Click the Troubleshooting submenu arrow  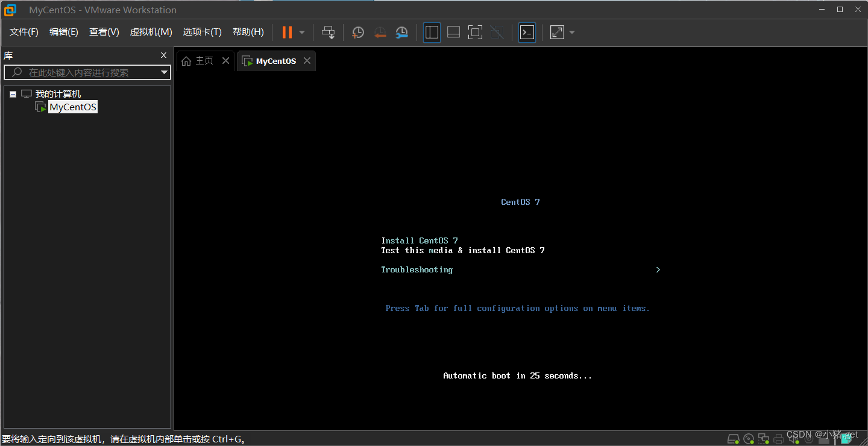point(658,269)
